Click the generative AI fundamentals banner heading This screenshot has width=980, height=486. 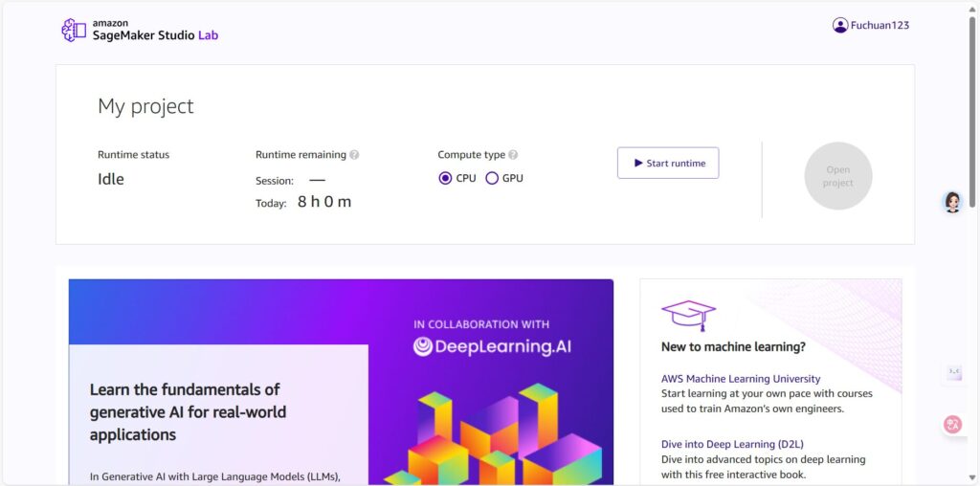(x=189, y=411)
